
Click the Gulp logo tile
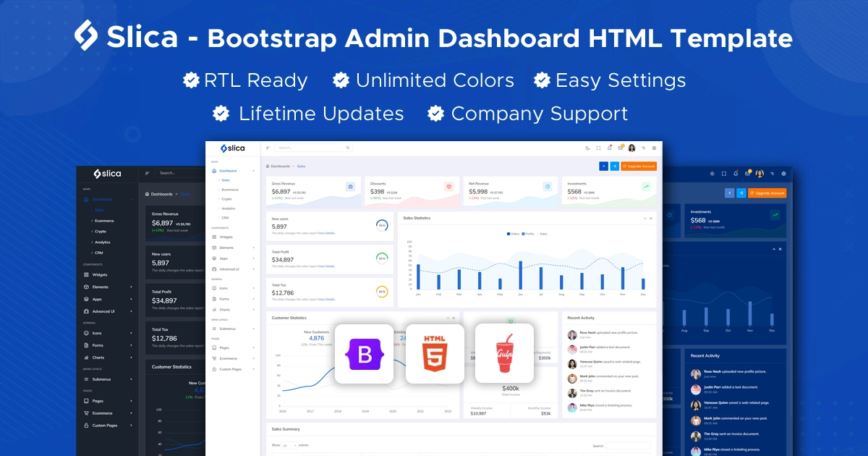point(504,353)
